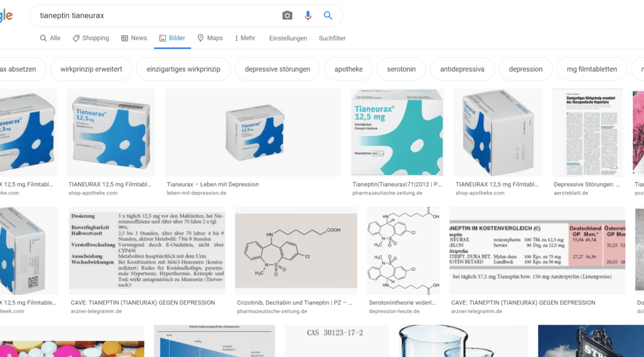Open the Maps tab
644x357 pixels.
tap(210, 38)
